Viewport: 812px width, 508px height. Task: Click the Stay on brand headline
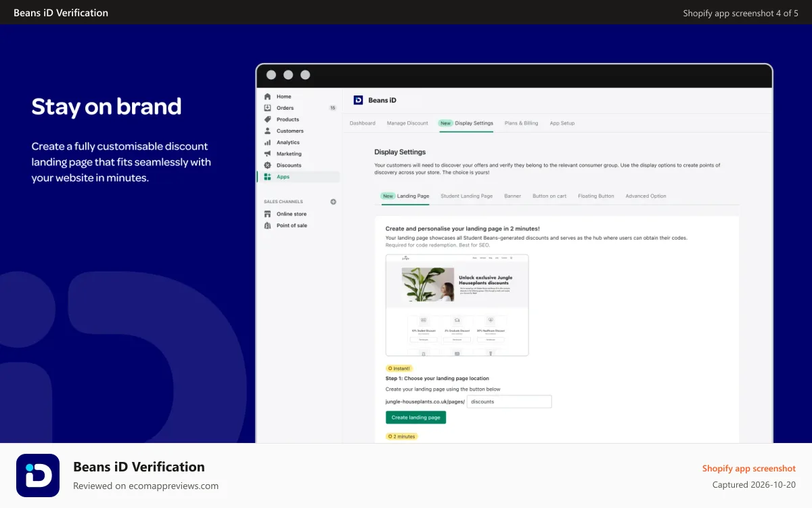(x=107, y=106)
